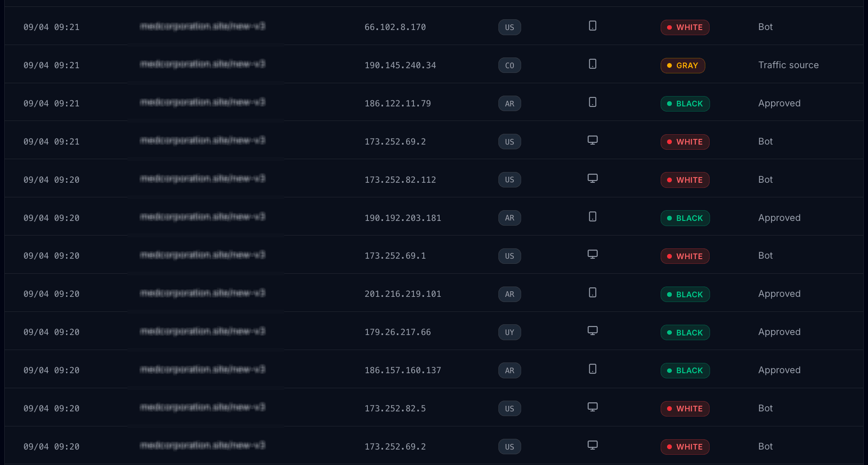
Task: Click the mobile icon for 186.157.160.137
Action: tap(593, 369)
